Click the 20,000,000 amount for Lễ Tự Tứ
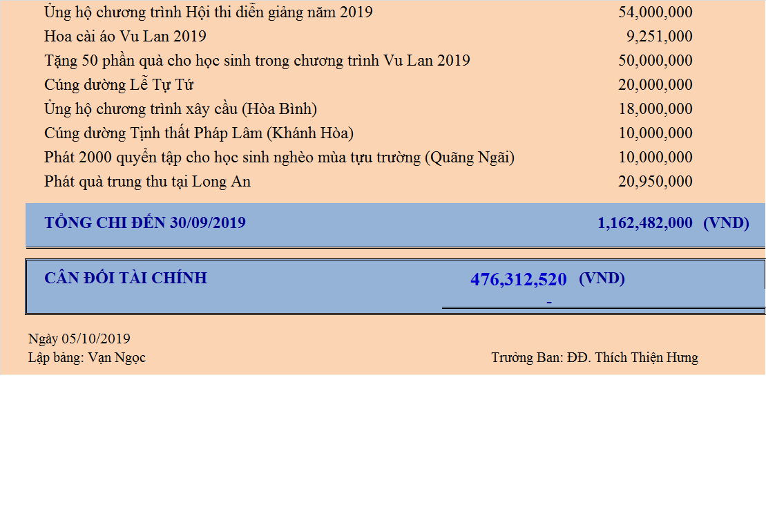Screen dimensions: 766x532 pos(655,85)
